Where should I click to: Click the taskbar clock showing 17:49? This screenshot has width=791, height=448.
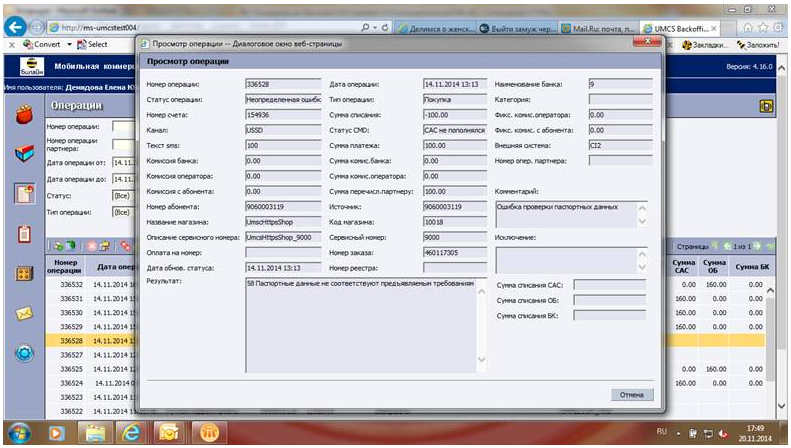coord(755,433)
